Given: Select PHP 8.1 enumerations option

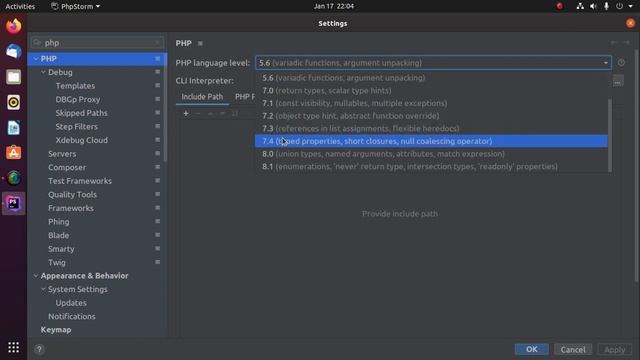Looking at the screenshot, I should tap(431, 166).
